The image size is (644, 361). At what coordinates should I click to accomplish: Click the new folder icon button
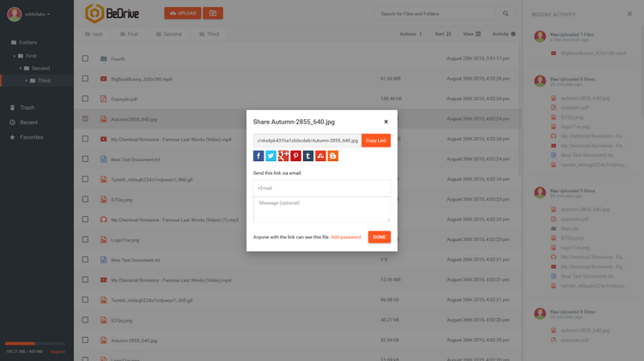pyautogui.click(x=213, y=13)
